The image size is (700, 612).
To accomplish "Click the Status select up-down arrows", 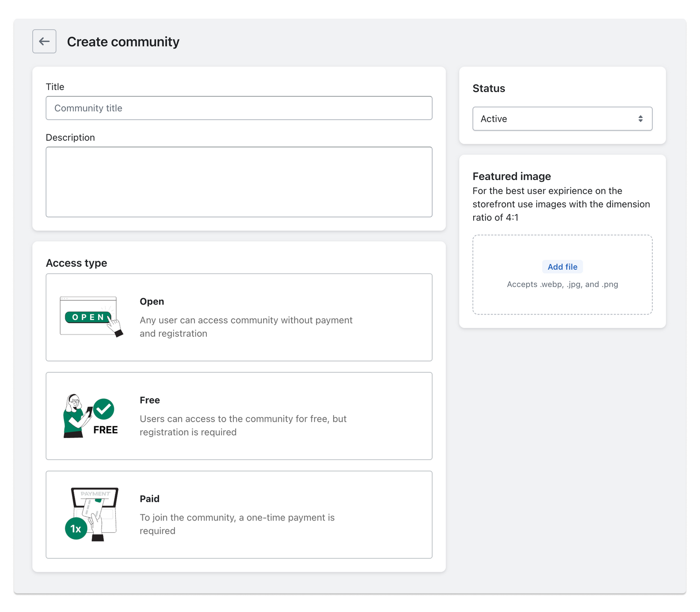I will [640, 119].
